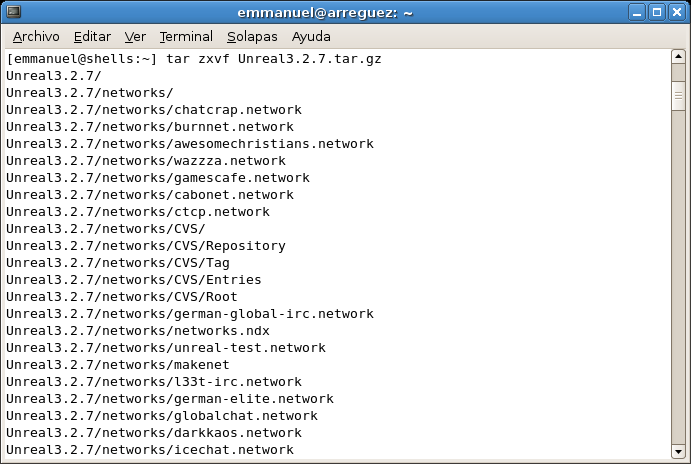
Task: Open the Ver menu
Action: click(x=135, y=37)
